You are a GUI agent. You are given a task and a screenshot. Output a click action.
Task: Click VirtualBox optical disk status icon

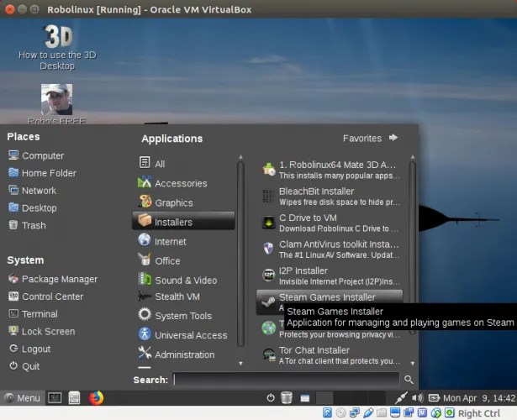[x=340, y=412]
